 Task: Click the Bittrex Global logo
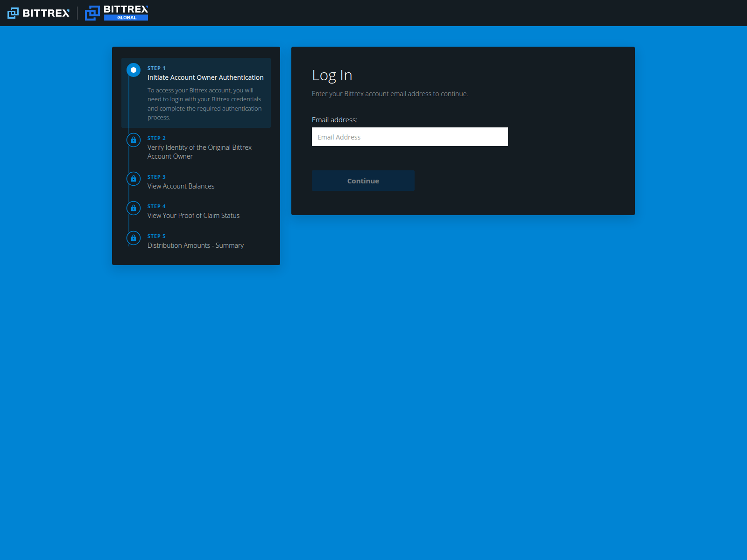click(x=116, y=13)
